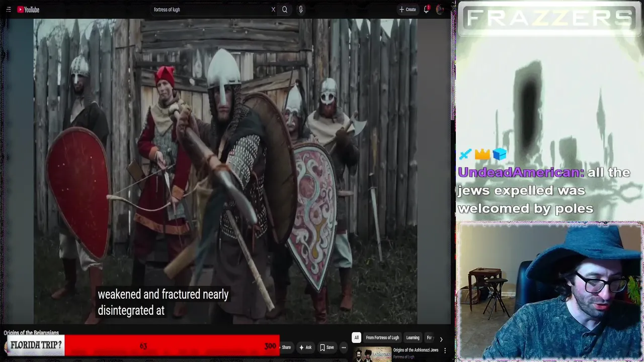Viewport: 644px width, 362px height.
Task: Open the account avatar menu
Action: [440, 10]
